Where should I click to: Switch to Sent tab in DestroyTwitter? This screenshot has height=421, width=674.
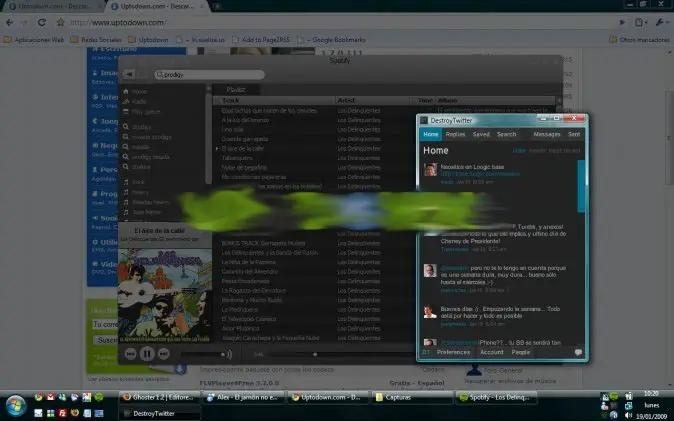pyautogui.click(x=574, y=134)
